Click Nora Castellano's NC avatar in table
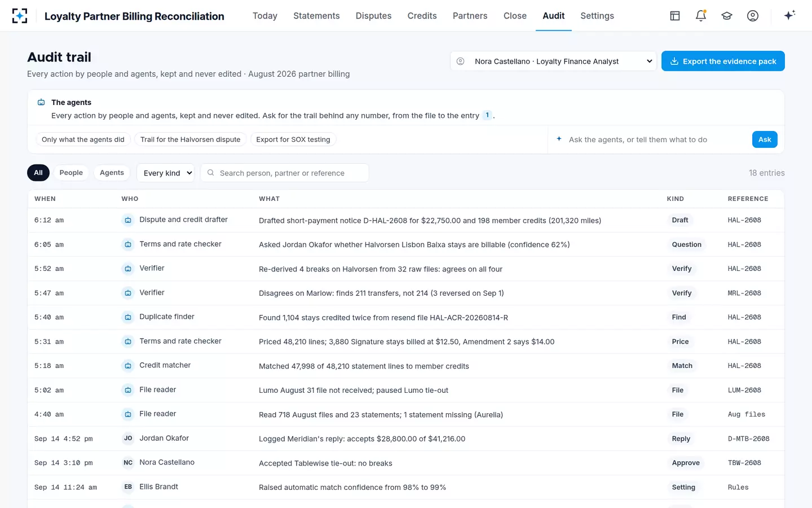This screenshot has height=508, width=812. tap(128, 463)
